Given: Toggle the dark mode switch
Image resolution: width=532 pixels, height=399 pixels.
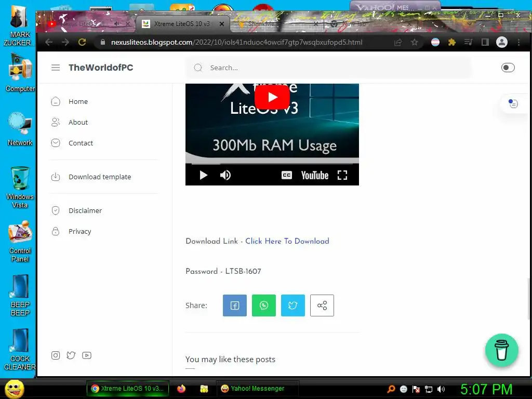Looking at the screenshot, I should click(x=508, y=68).
